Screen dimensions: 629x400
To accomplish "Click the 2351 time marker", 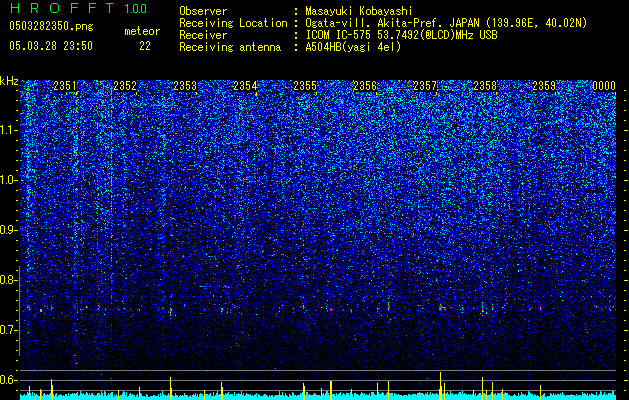I will click(65, 86).
